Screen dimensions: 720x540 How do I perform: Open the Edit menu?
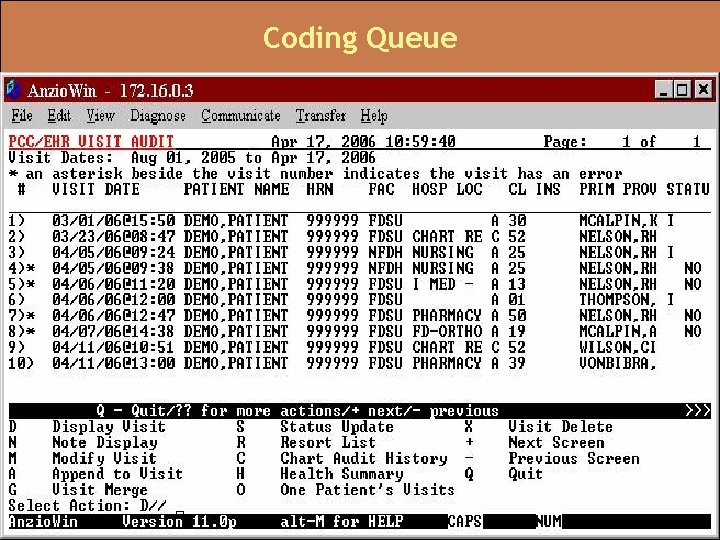[x=59, y=115]
